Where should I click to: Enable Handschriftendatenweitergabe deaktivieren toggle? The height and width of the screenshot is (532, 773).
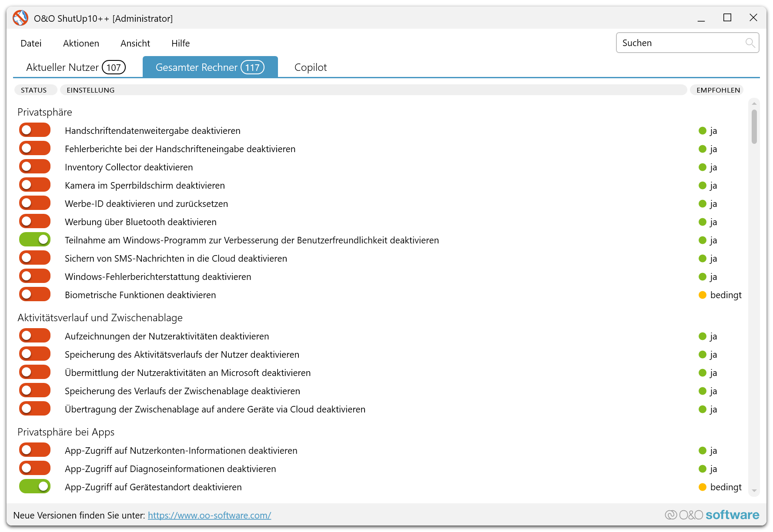(35, 130)
